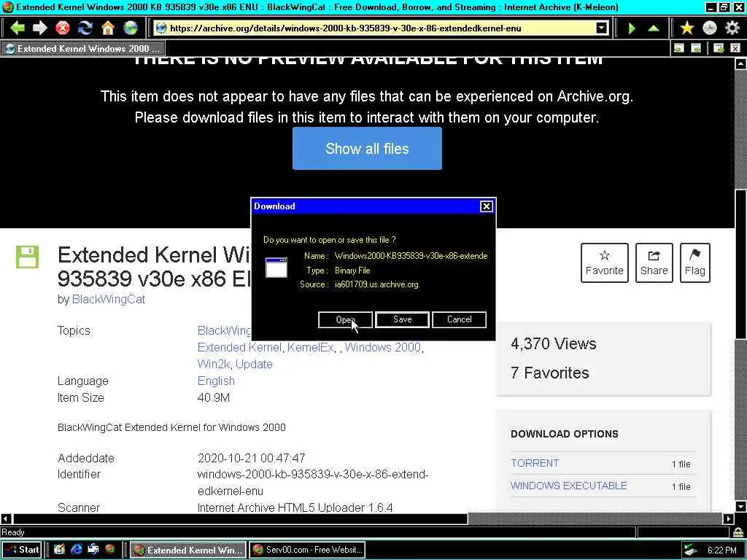The width and height of the screenshot is (747, 560).
Task: Click the horizontal scrollbar left arrow
Action: (x=6, y=518)
